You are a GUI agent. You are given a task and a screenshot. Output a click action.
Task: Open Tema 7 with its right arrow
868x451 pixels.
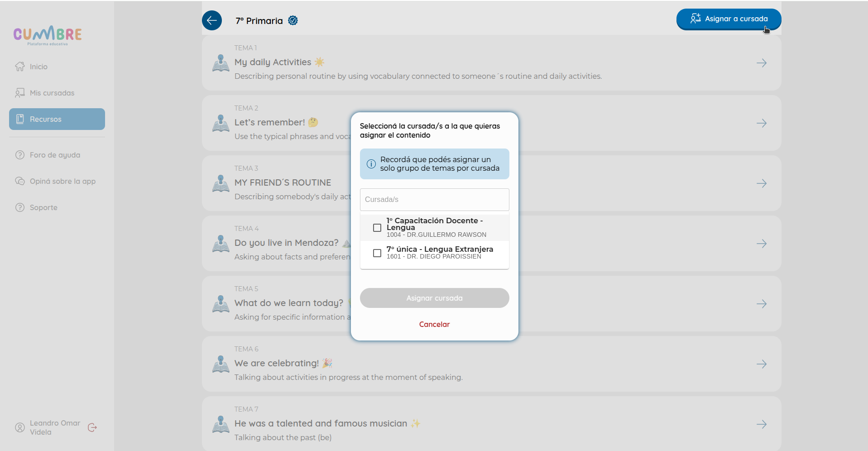pos(762,424)
